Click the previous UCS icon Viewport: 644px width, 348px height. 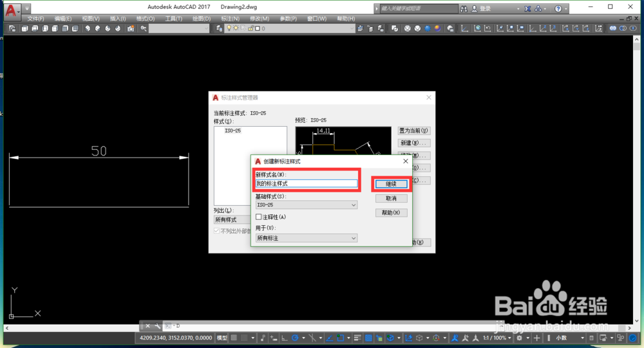[x=488, y=28]
